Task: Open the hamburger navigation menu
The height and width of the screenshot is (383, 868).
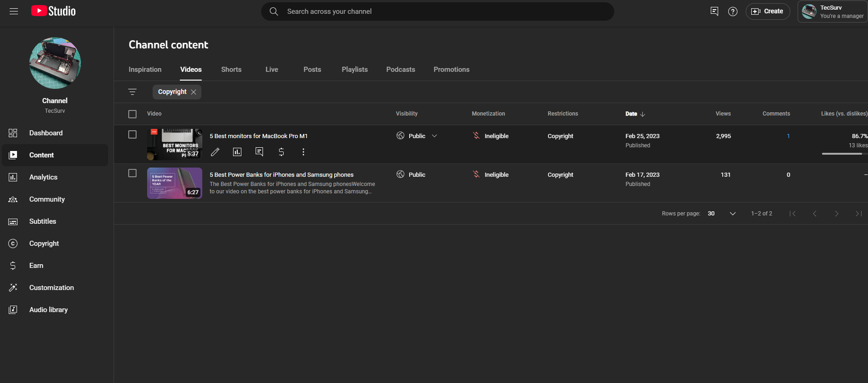Action: (14, 11)
